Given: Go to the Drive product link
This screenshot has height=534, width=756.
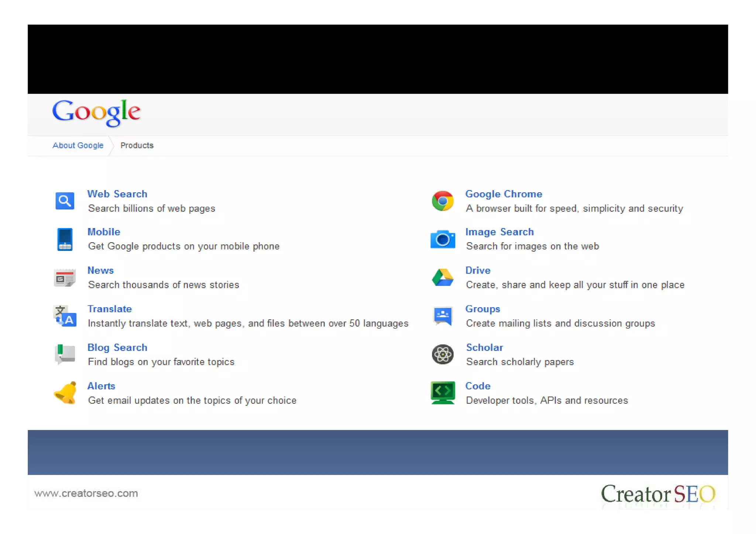Looking at the screenshot, I should coord(478,270).
